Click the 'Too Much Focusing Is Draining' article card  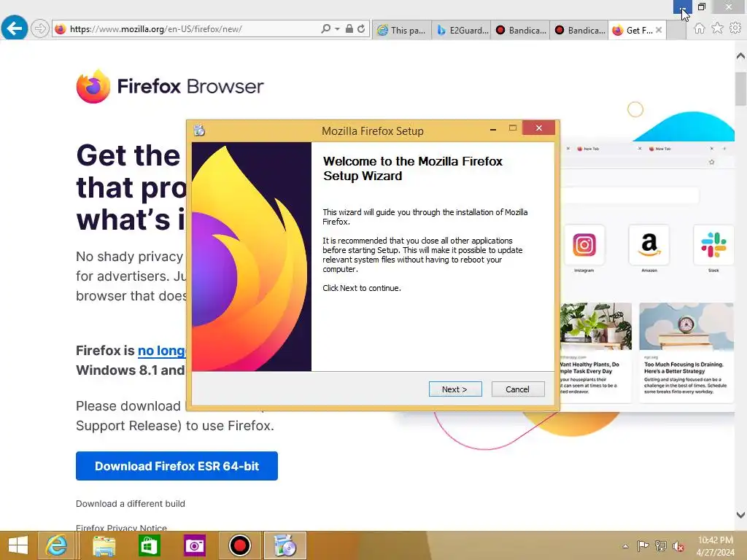686,352
